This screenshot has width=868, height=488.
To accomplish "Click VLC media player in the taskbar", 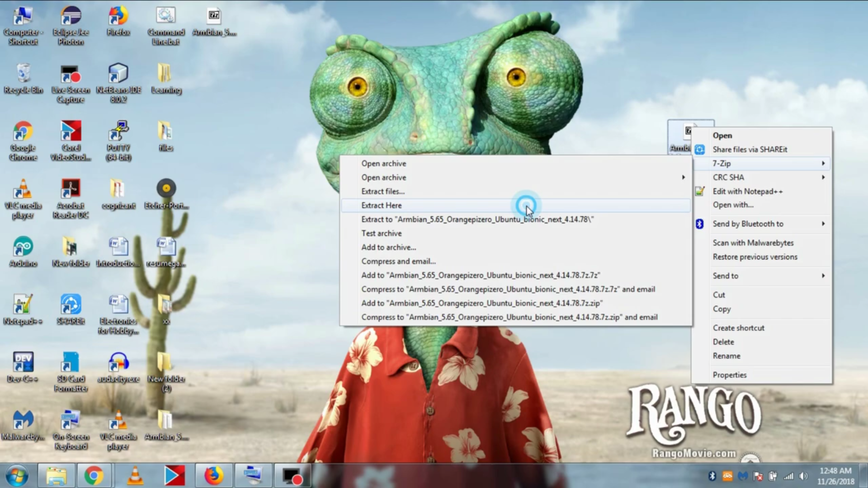I will pos(135,475).
